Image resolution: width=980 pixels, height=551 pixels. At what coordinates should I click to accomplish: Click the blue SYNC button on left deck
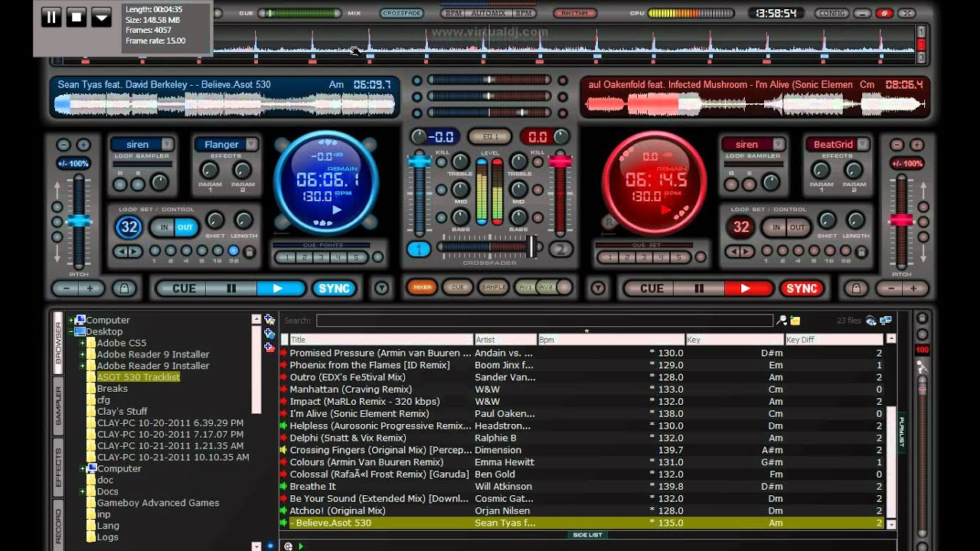(334, 289)
